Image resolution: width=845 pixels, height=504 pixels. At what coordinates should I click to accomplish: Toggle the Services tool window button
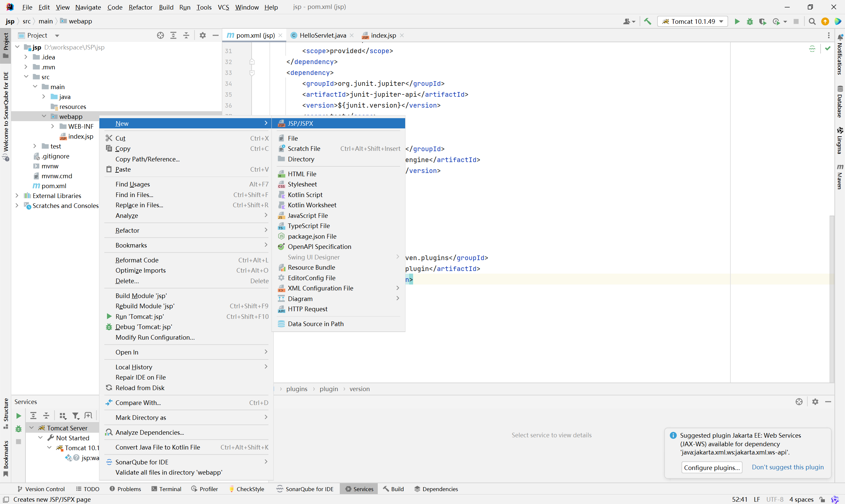coord(359,489)
